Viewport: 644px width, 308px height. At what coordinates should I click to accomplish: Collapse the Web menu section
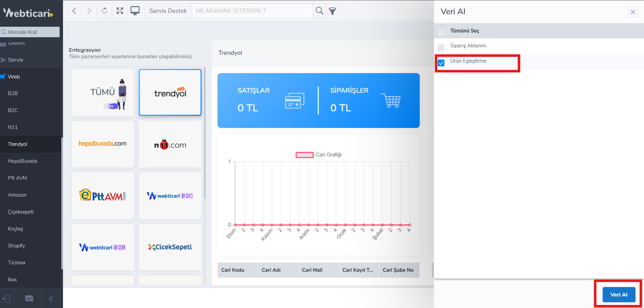pos(14,76)
